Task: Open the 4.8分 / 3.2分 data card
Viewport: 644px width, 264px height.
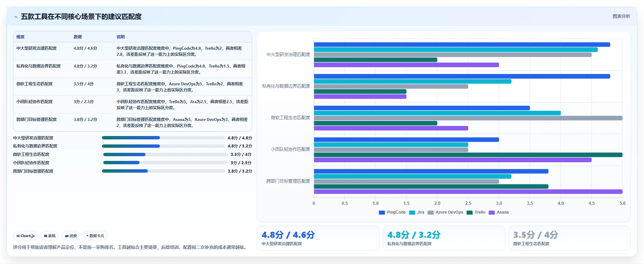Action: 444,238
